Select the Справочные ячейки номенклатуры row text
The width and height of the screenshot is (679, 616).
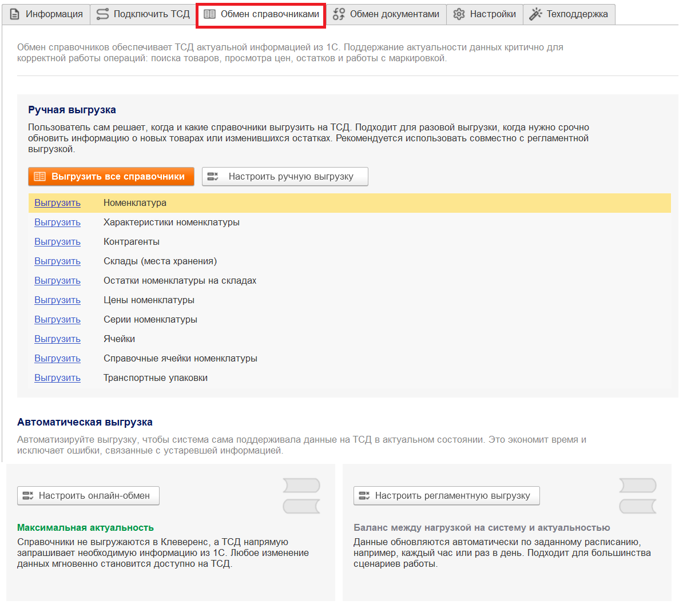(x=181, y=359)
